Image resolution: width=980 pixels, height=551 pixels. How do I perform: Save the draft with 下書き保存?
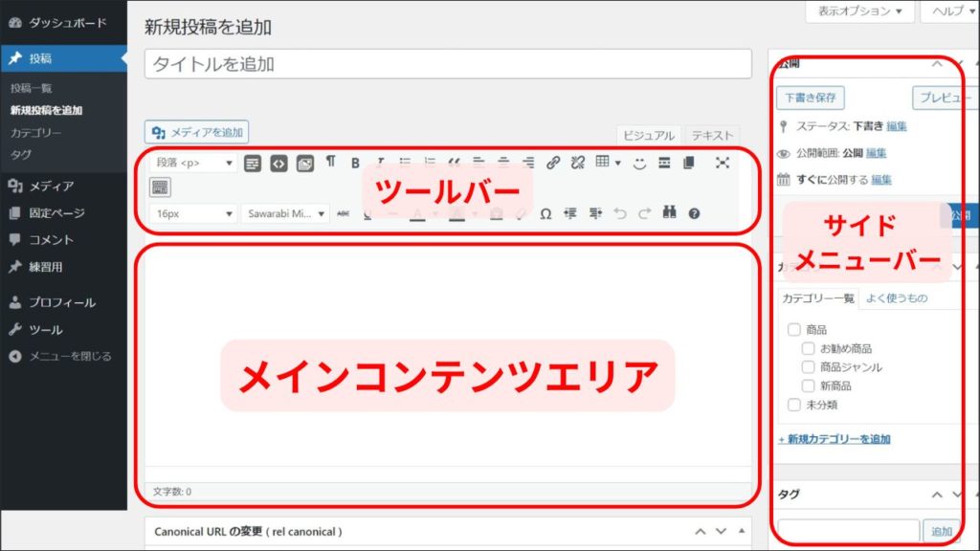(x=810, y=98)
